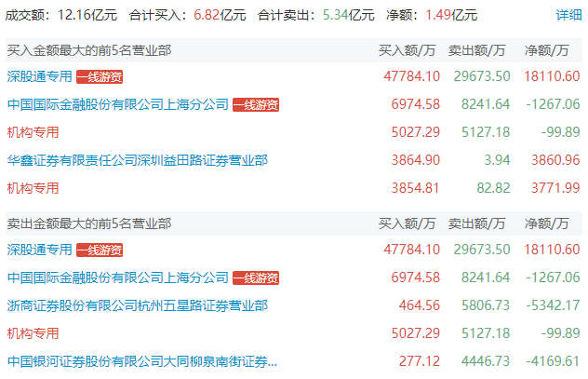Click sell amount 8241.64 in sellers table
Viewport: 588px width, 379px height.
[486, 277]
